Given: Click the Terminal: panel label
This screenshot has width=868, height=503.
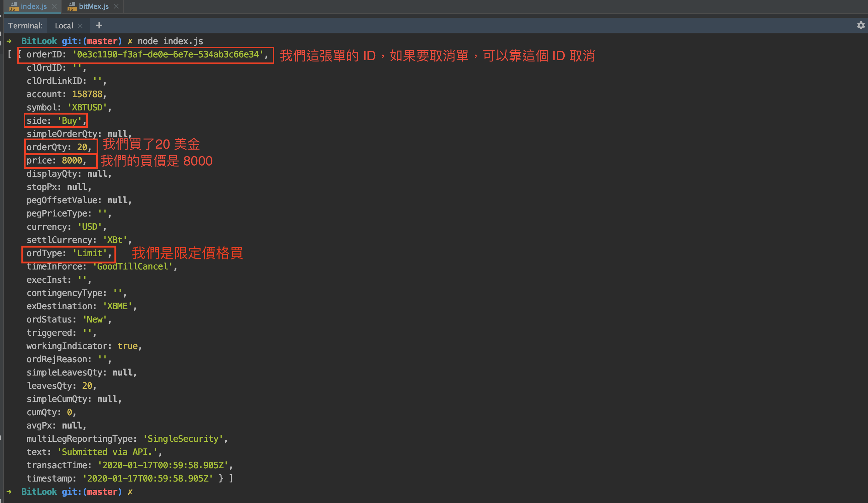Looking at the screenshot, I should [x=25, y=26].
